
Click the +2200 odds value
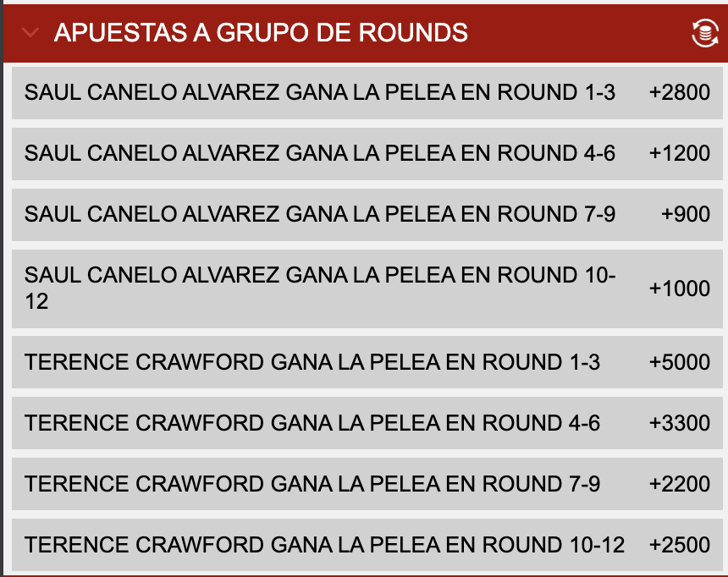coord(679,484)
